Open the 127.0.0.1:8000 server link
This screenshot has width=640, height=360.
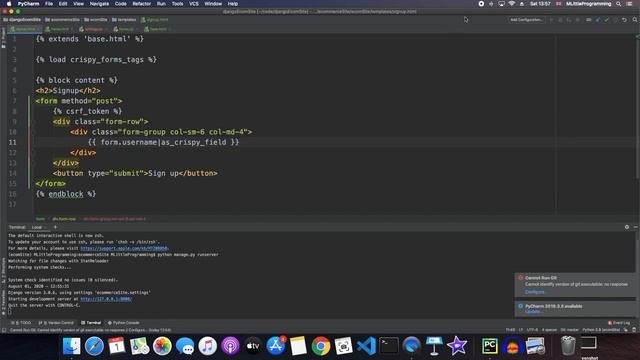[106, 299]
